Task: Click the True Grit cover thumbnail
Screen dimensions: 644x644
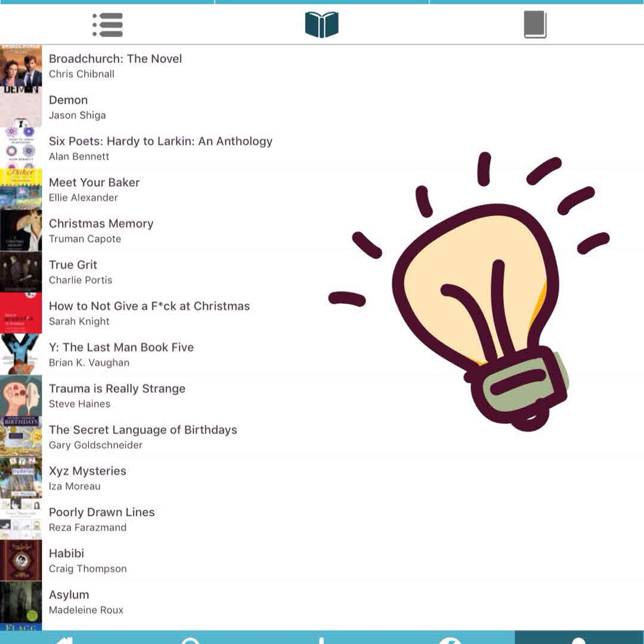Action: tap(21, 272)
